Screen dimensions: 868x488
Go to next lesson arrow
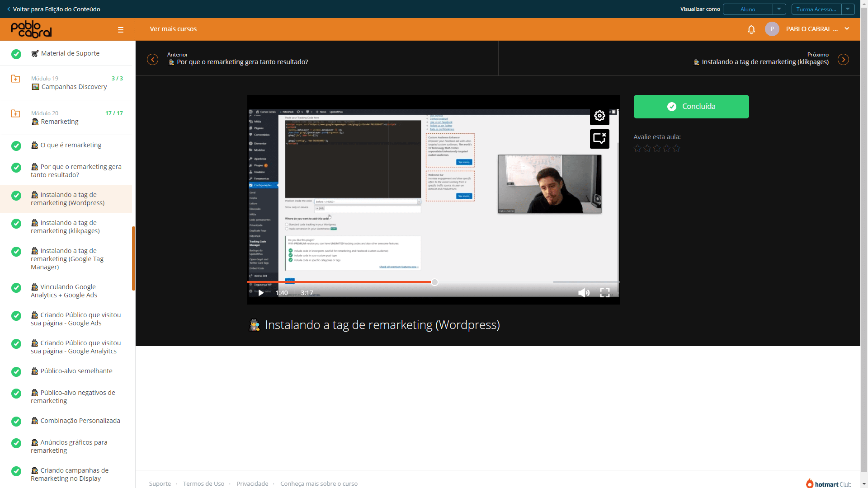pyautogui.click(x=843, y=60)
